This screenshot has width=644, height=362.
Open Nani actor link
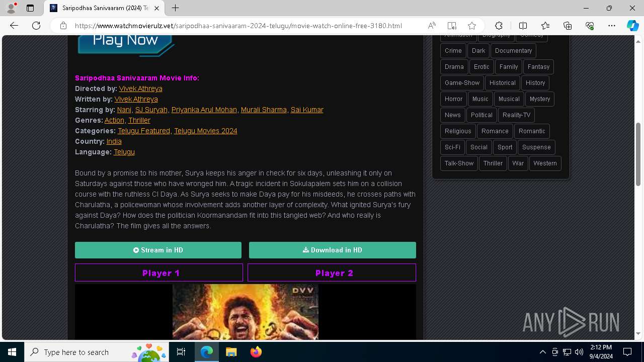coord(124,110)
